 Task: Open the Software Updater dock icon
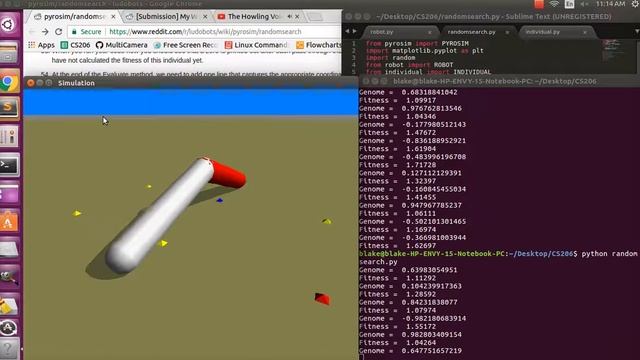9,328
